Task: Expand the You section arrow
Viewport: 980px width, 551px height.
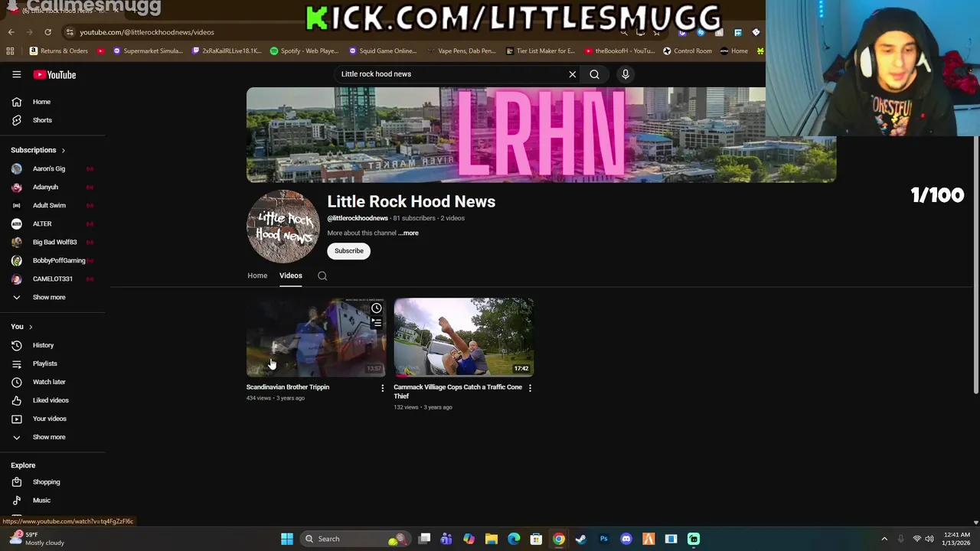Action: 31,327
